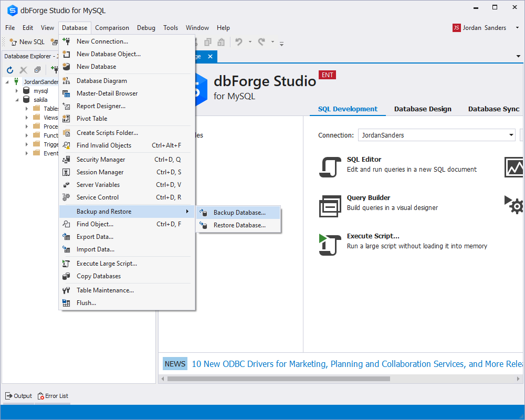Click the Restore Database submenu icon
The height and width of the screenshot is (420, 525).
point(203,225)
